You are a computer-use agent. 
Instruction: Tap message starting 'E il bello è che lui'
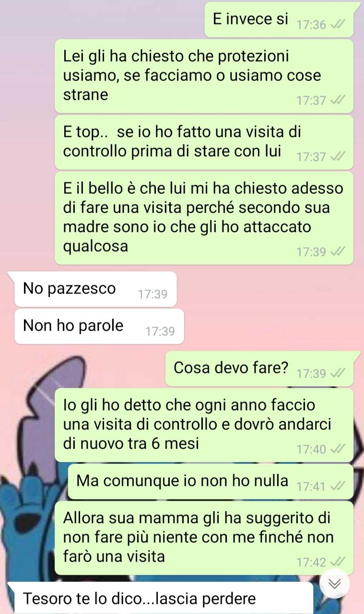coord(204,218)
